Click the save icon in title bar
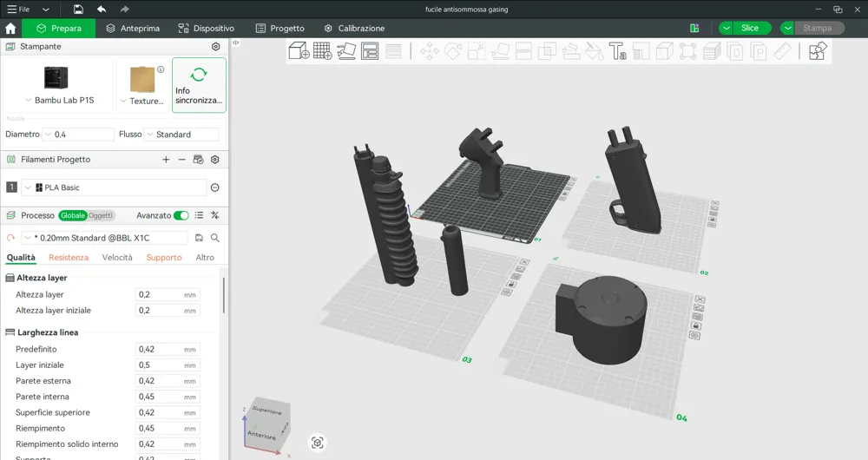 78,10
